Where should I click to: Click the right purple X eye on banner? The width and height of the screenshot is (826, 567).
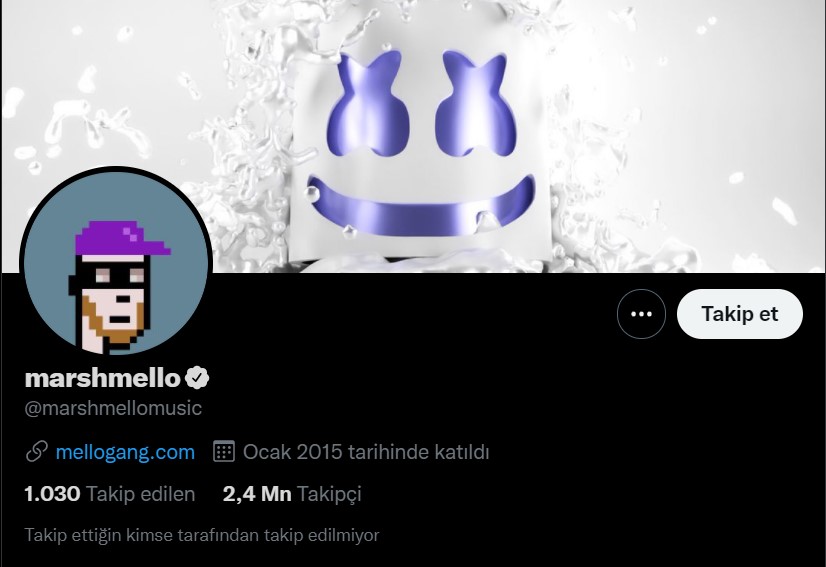click(475, 105)
